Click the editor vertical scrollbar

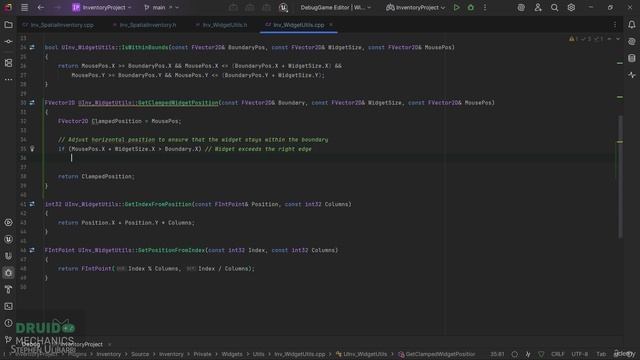pos(620,177)
